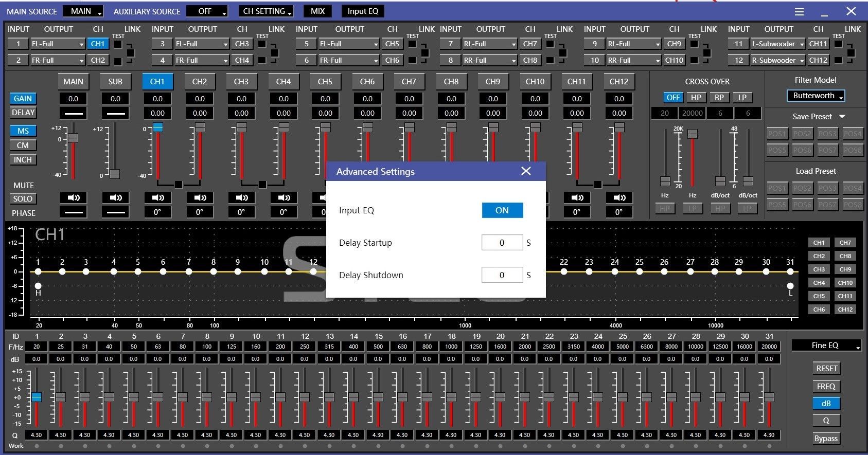Mute the SUB channel speaker icon
Viewport: 868px width, 455px height.
tap(116, 198)
